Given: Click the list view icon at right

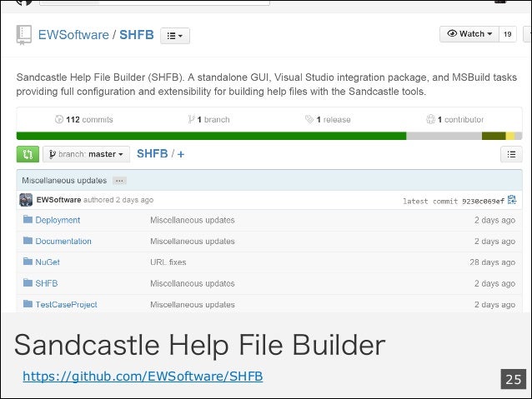Looking at the screenshot, I should [511, 154].
